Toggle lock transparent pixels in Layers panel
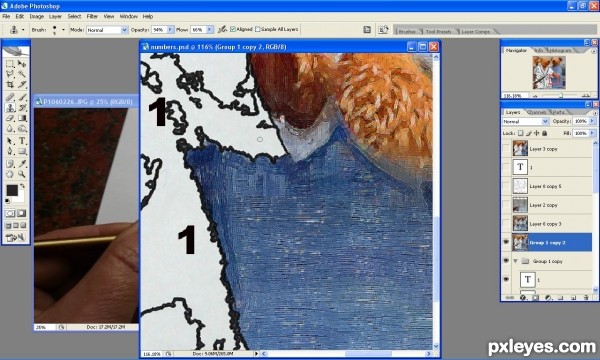 [x=520, y=133]
